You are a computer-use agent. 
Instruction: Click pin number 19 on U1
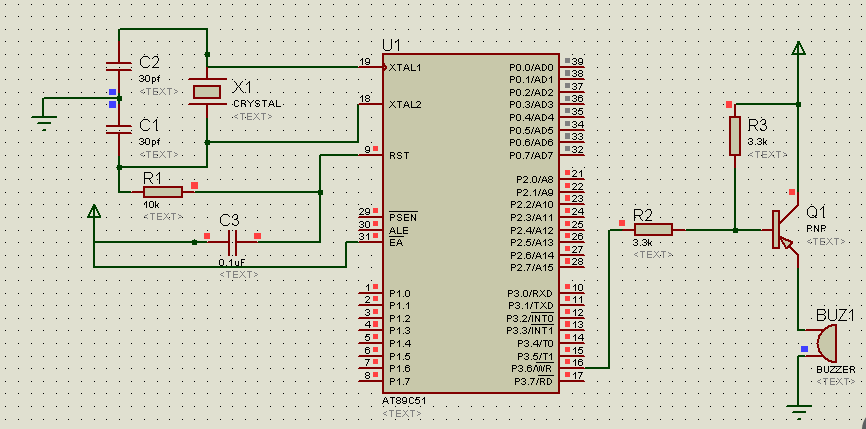coord(365,61)
